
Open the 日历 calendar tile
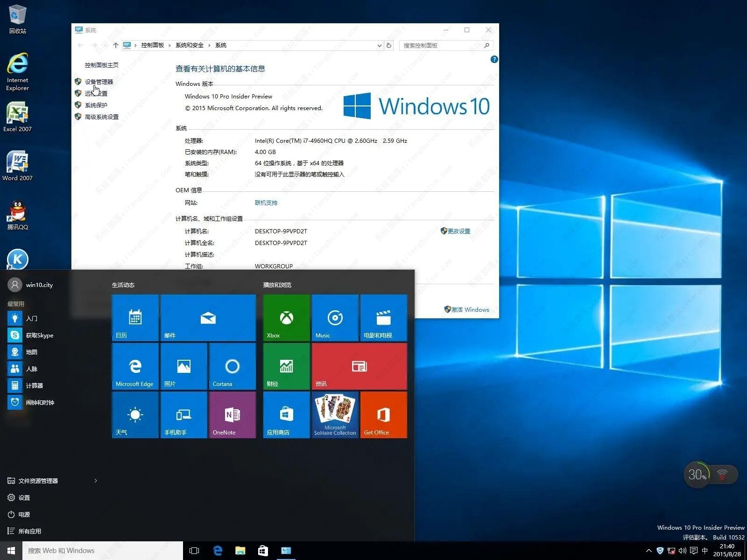click(135, 317)
